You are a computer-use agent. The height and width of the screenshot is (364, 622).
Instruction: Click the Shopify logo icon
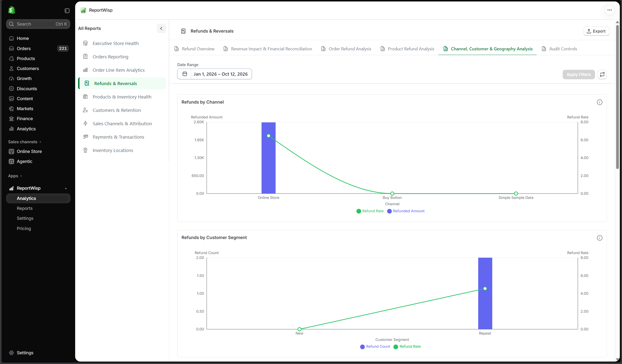pos(11,10)
